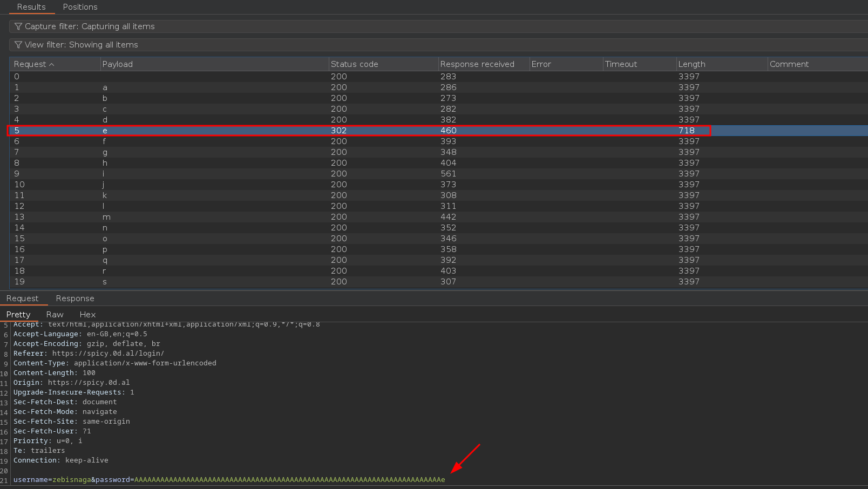Image resolution: width=868 pixels, height=489 pixels.
Task: Open the View filter settings bar
Action: [x=432, y=45]
